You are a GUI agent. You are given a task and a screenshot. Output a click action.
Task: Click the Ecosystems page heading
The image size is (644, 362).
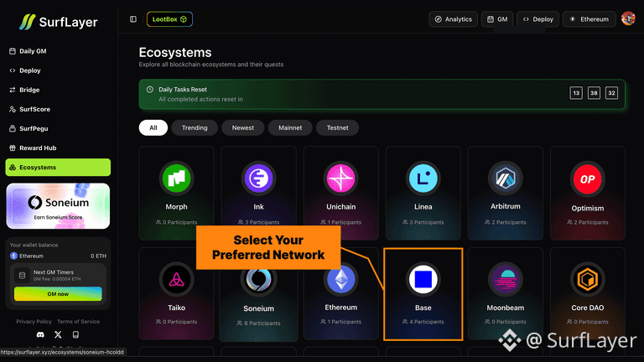[x=175, y=53]
